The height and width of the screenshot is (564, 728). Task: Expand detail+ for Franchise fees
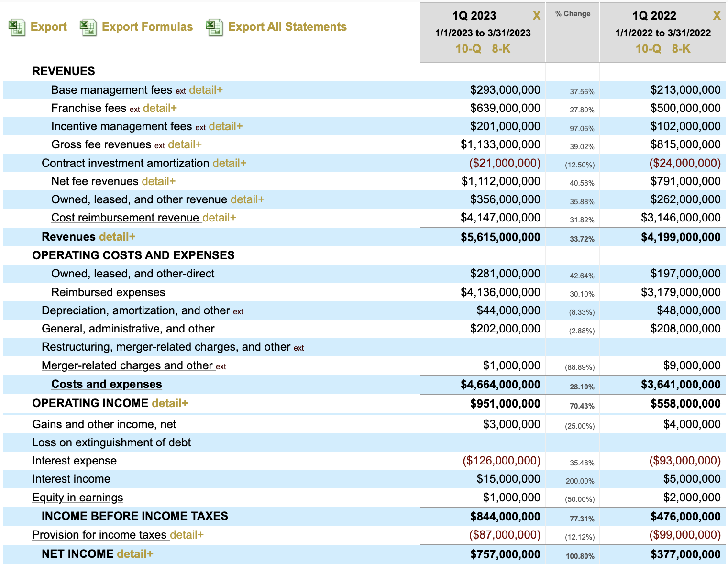coord(160,108)
